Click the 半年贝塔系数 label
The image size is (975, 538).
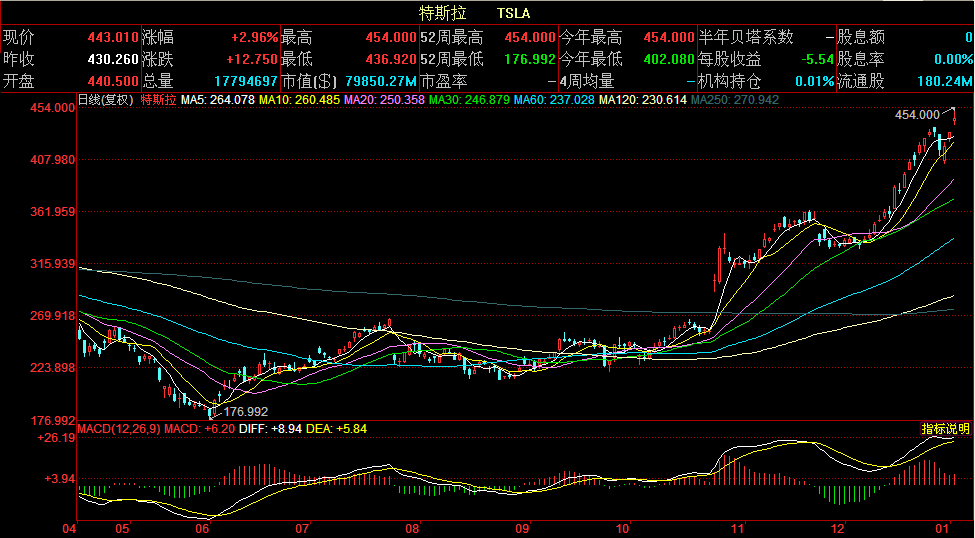746,37
